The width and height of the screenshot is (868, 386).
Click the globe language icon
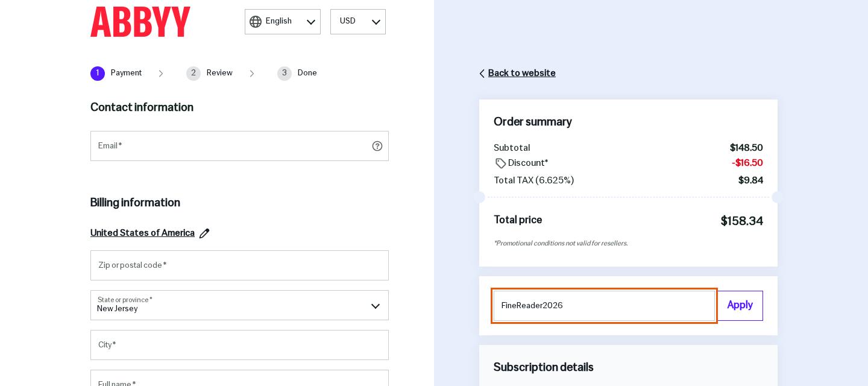click(256, 22)
